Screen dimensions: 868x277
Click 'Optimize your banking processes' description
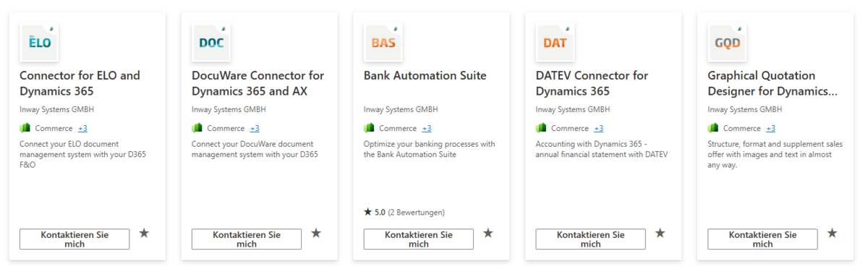pos(430,150)
